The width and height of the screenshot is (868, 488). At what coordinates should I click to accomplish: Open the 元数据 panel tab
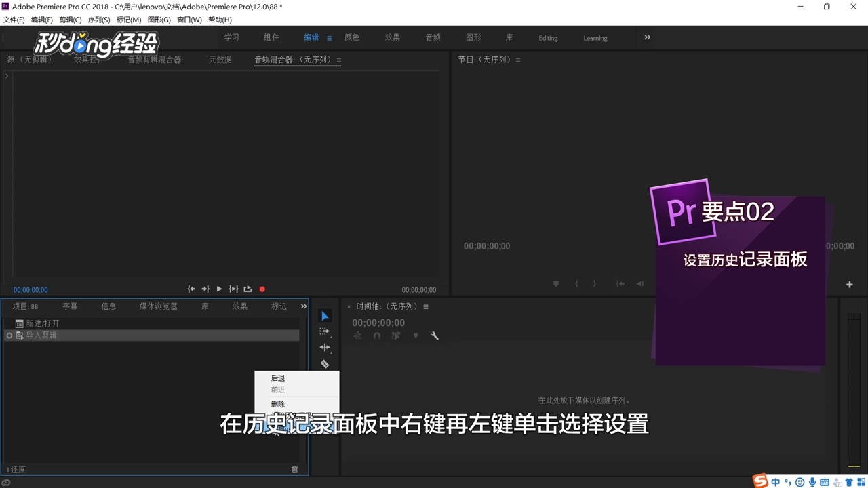click(x=220, y=60)
